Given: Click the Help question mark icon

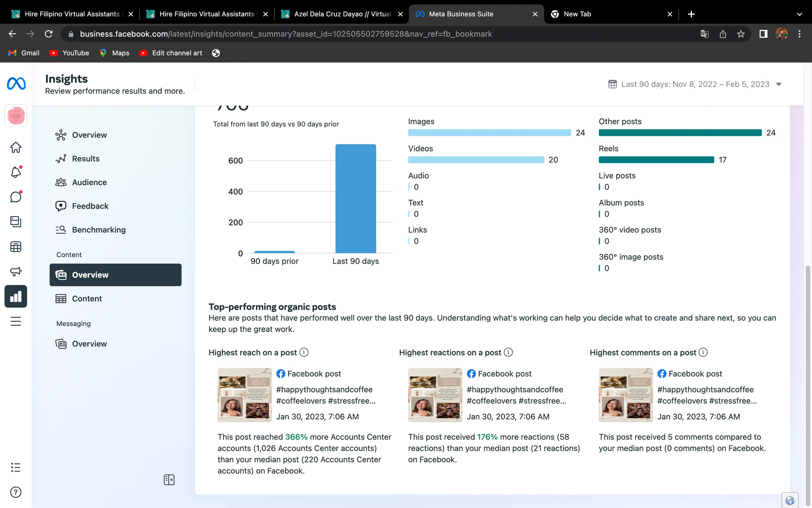Looking at the screenshot, I should click(x=16, y=492).
